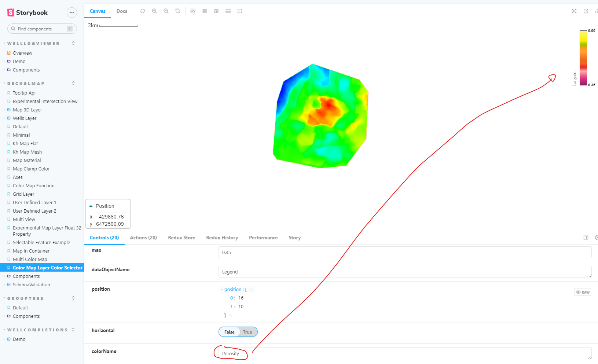Enable the measure tool
This screenshot has width=598, height=364.
[x=228, y=11]
